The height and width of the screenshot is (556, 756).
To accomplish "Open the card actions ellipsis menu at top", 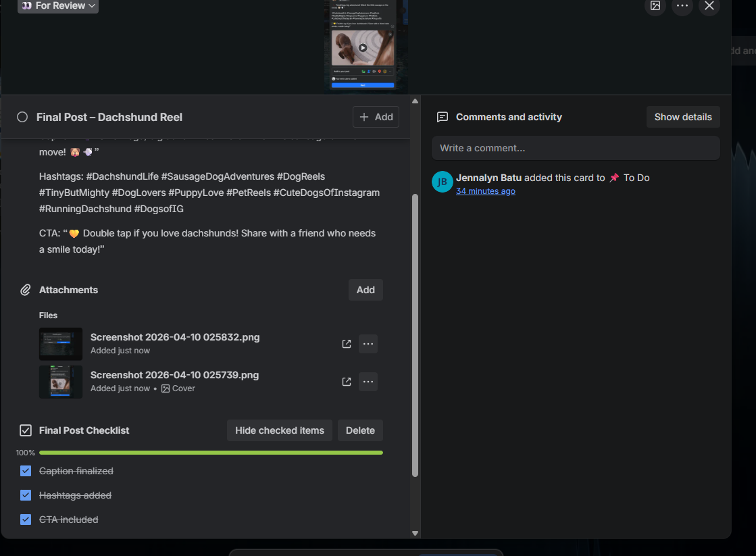I will pyautogui.click(x=682, y=6).
